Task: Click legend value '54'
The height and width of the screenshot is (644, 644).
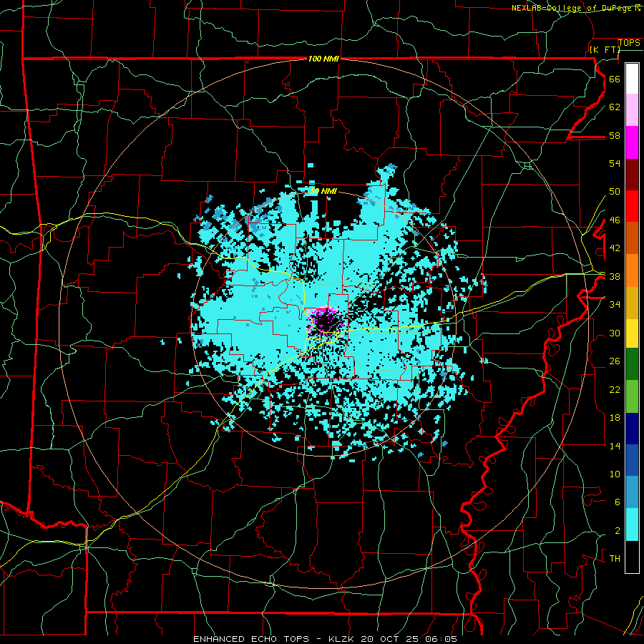Action: pyautogui.click(x=615, y=163)
